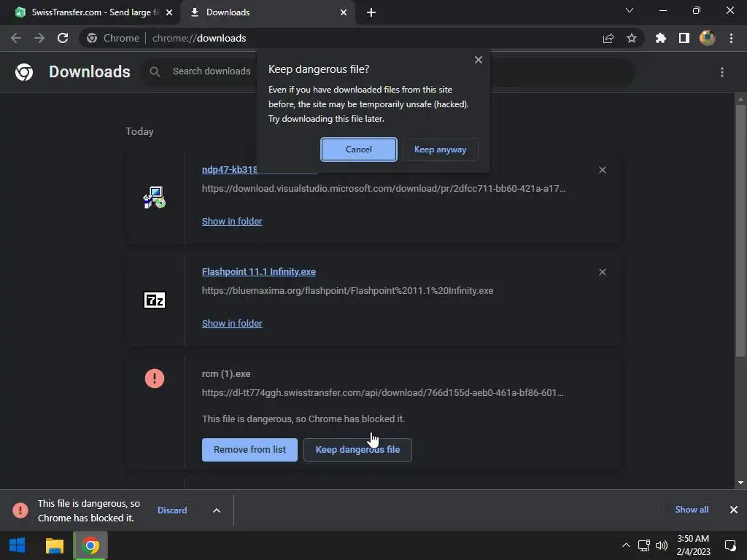Open the Windows Start menu
Viewport: 747px width, 560px height.
tap(18, 545)
